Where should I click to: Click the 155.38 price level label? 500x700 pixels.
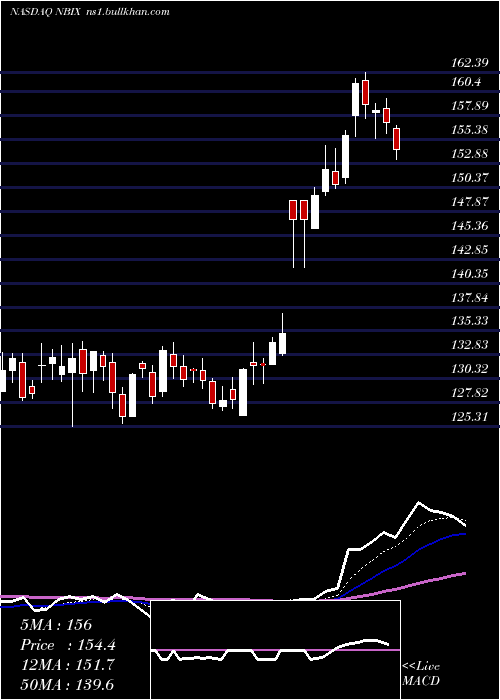click(x=470, y=130)
